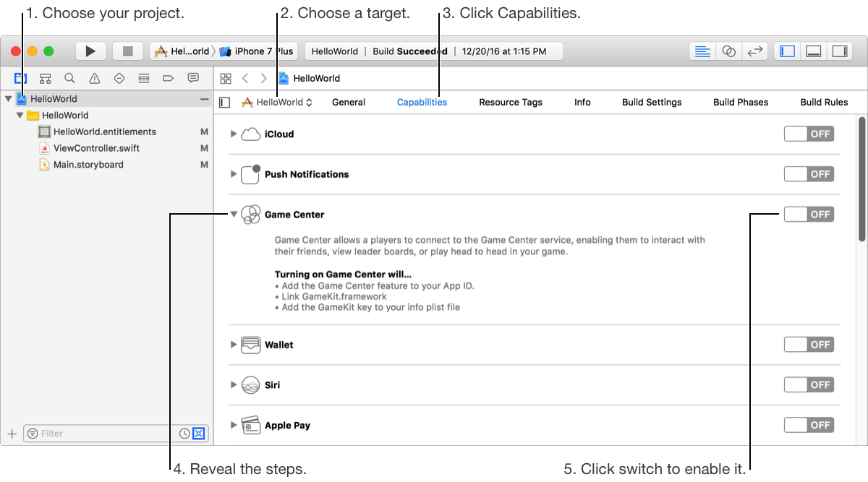Image resolution: width=868 pixels, height=482 pixels.
Task: Run the project with the Play button
Action: tap(90, 51)
